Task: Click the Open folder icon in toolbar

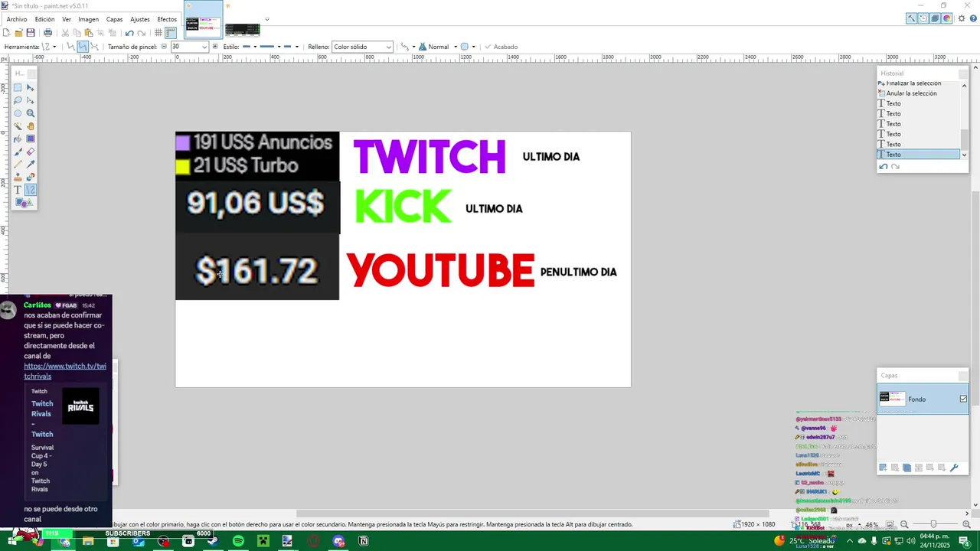Action: pyautogui.click(x=18, y=33)
